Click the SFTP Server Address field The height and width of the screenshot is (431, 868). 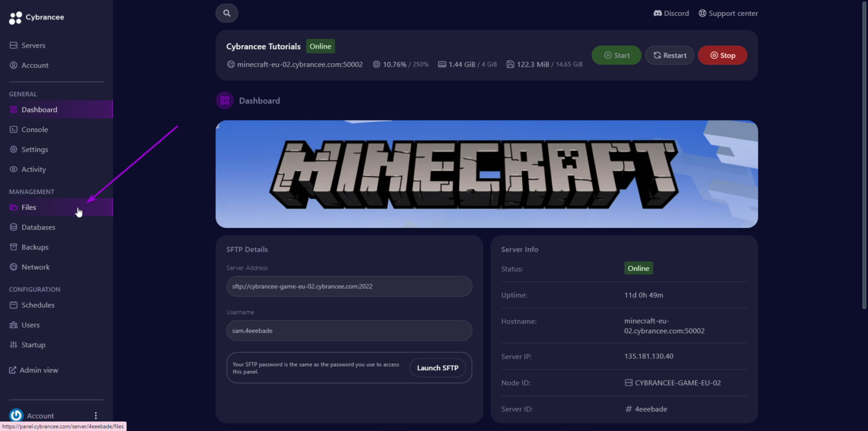tap(349, 286)
